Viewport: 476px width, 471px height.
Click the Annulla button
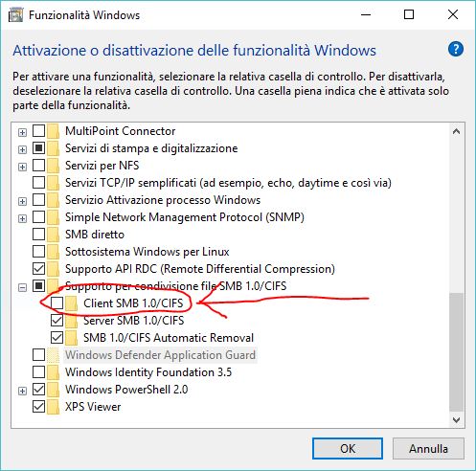[x=428, y=449]
